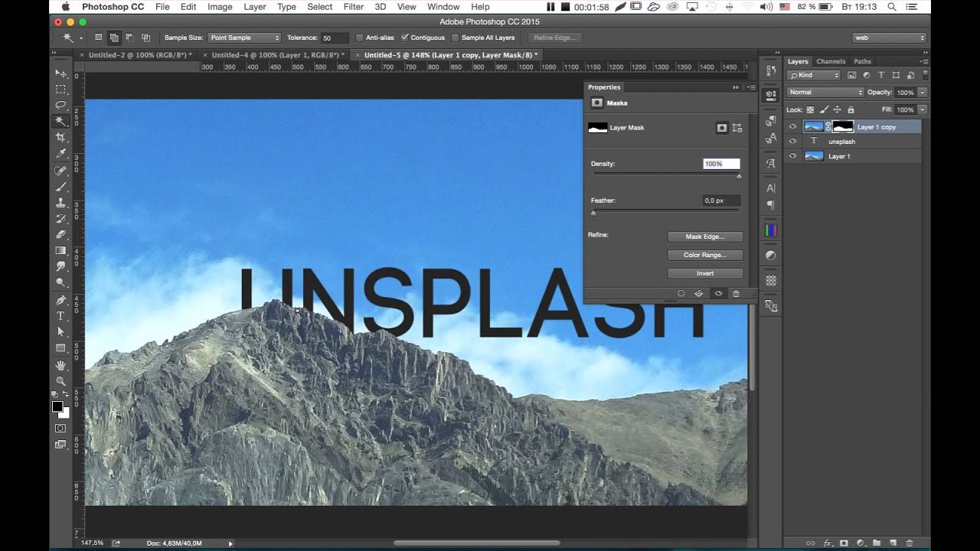
Task: Hide the unsplash text layer eye
Action: click(x=792, y=142)
